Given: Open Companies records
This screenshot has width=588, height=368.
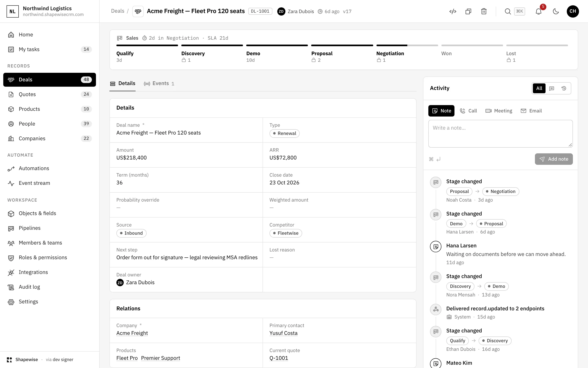Looking at the screenshot, I should [50, 138].
